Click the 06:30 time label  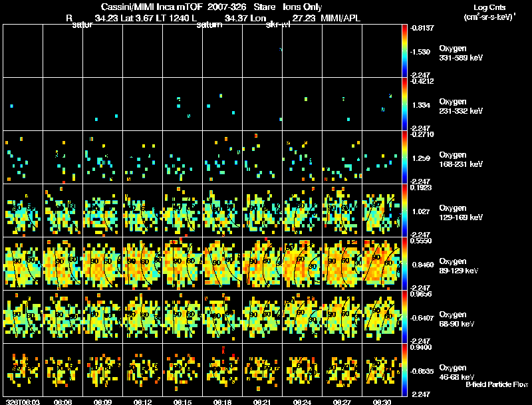382,402
